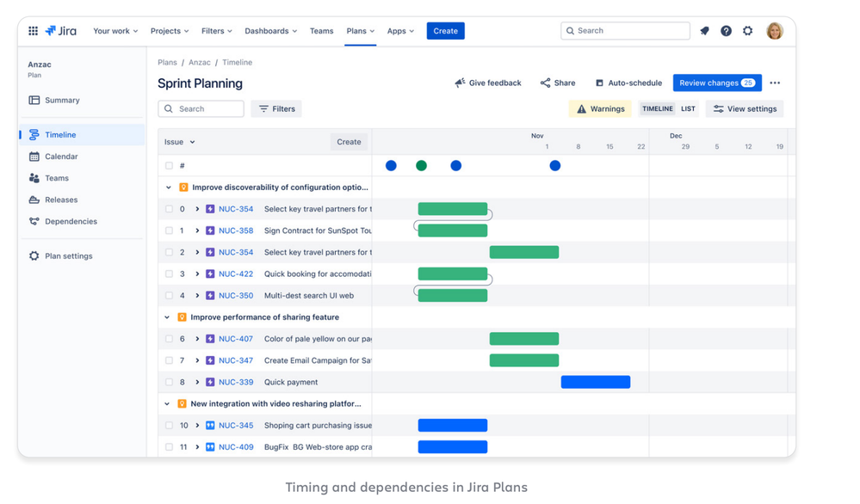Click the Jira logo

click(61, 31)
